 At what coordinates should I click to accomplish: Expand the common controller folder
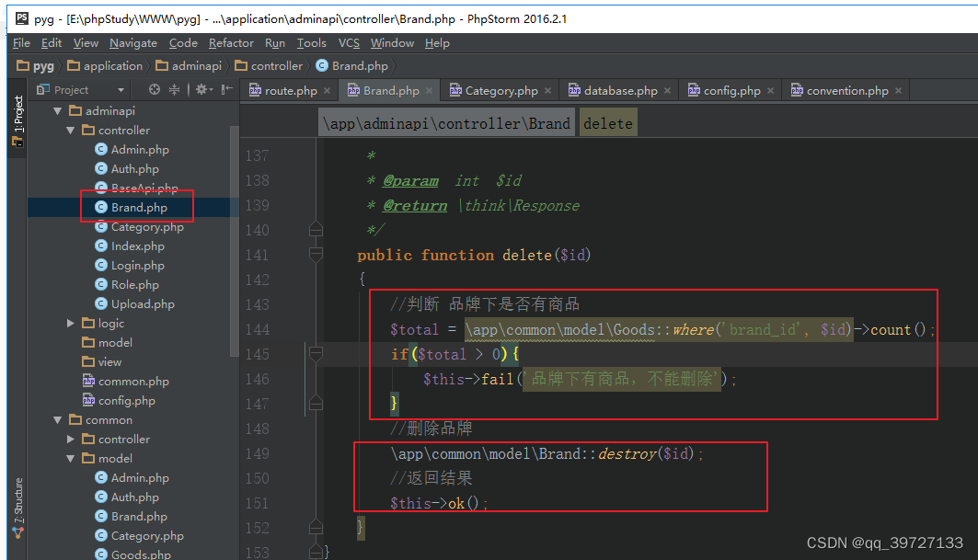coord(71,439)
